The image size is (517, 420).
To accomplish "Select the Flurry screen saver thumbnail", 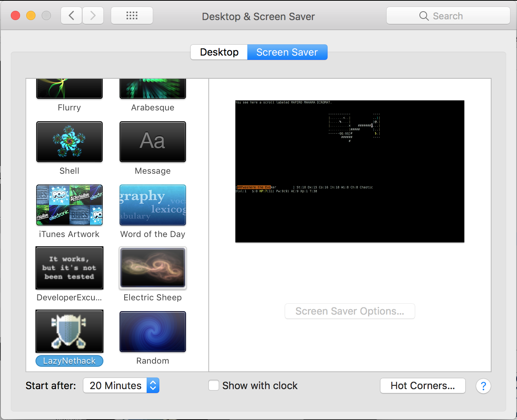I will 69,88.
